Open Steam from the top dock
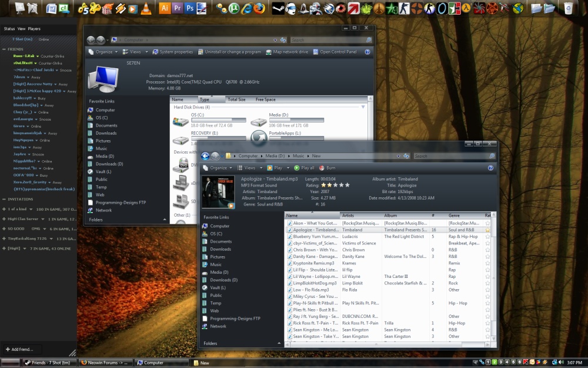The height and width of the screenshot is (368, 588). click(278, 8)
